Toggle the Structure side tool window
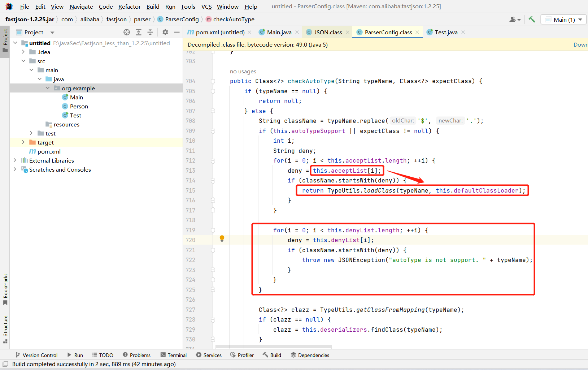Image resolution: width=588 pixels, height=370 pixels. pyautogui.click(x=5, y=329)
